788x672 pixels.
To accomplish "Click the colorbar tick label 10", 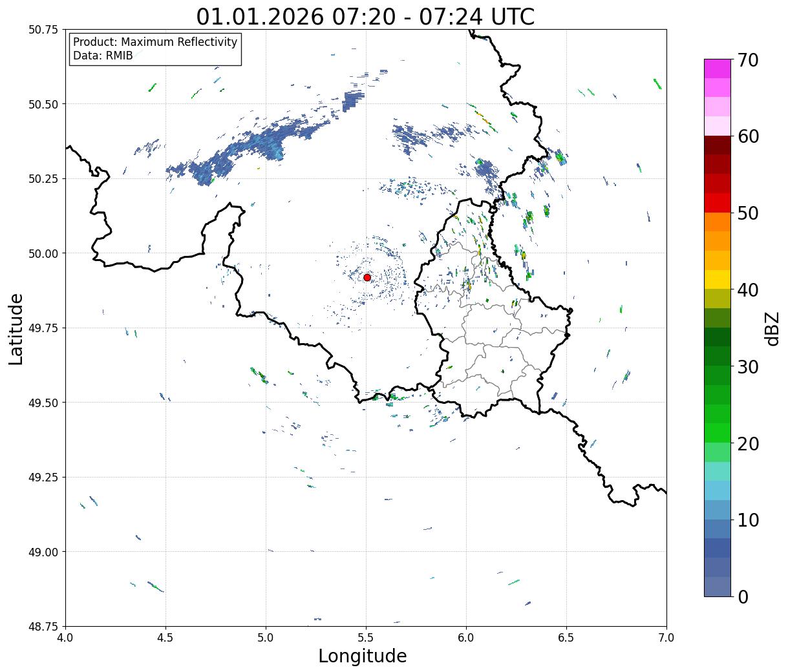I will 748,520.
